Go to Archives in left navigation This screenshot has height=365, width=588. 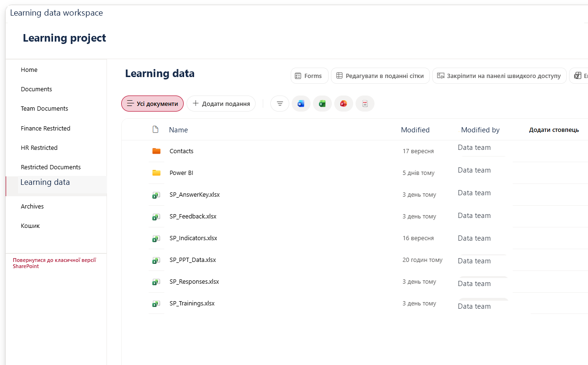pos(32,206)
